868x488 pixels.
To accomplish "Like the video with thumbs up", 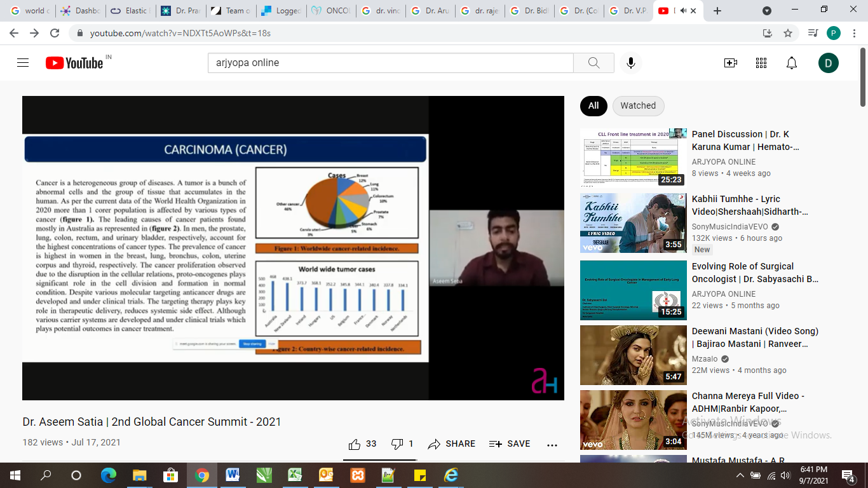I will coord(355,444).
